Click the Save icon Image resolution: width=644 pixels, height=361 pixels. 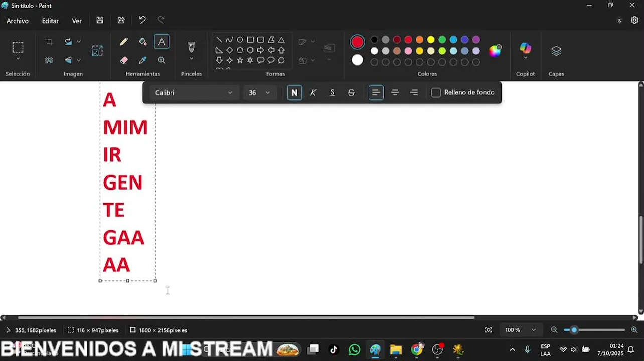100,20
